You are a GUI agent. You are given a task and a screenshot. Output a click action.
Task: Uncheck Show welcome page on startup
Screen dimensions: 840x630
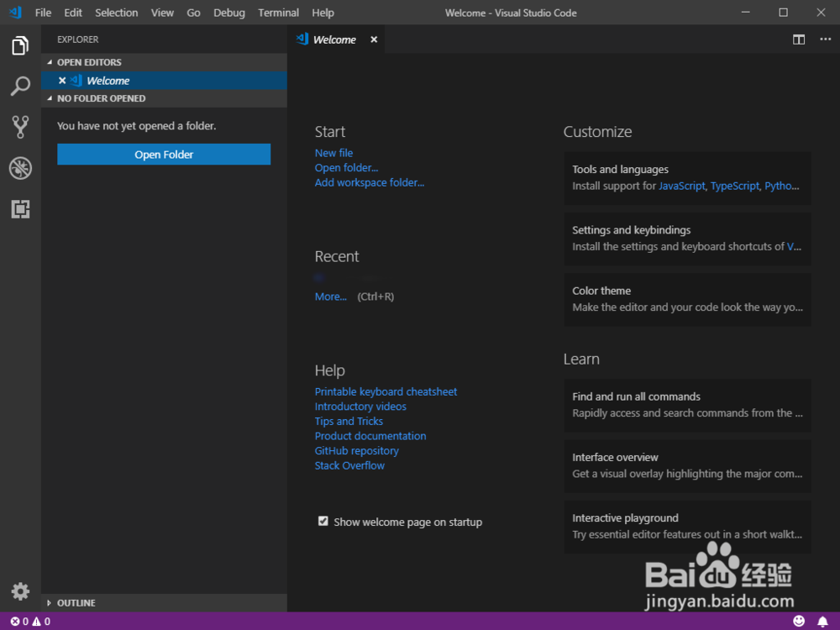[323, 522]
